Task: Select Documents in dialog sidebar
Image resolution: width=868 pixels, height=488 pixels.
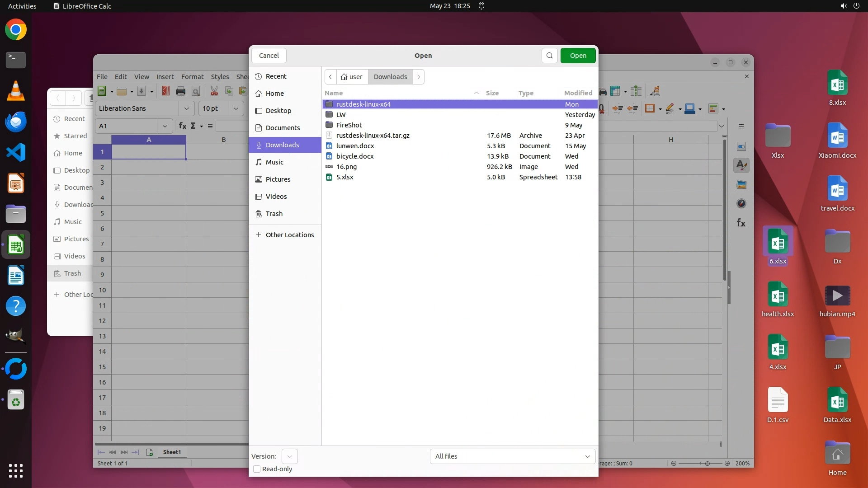Action: pyautogui.click(x=283, y=128)
